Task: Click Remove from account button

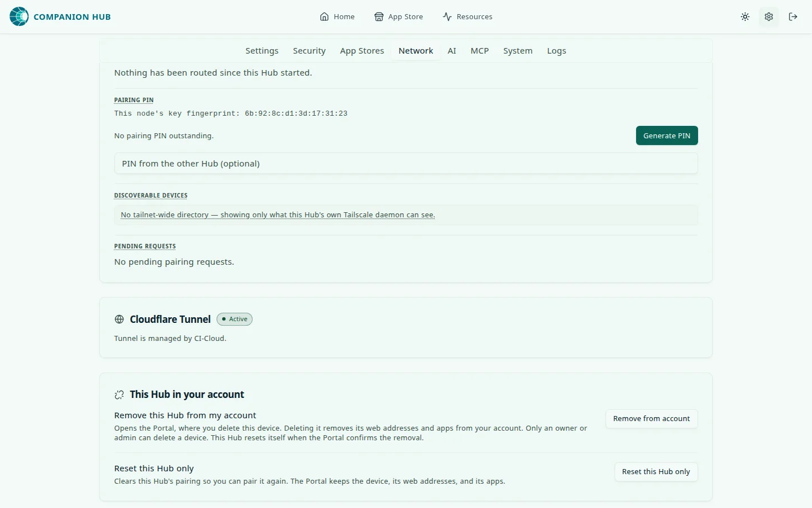Action: tap(651, 419)
